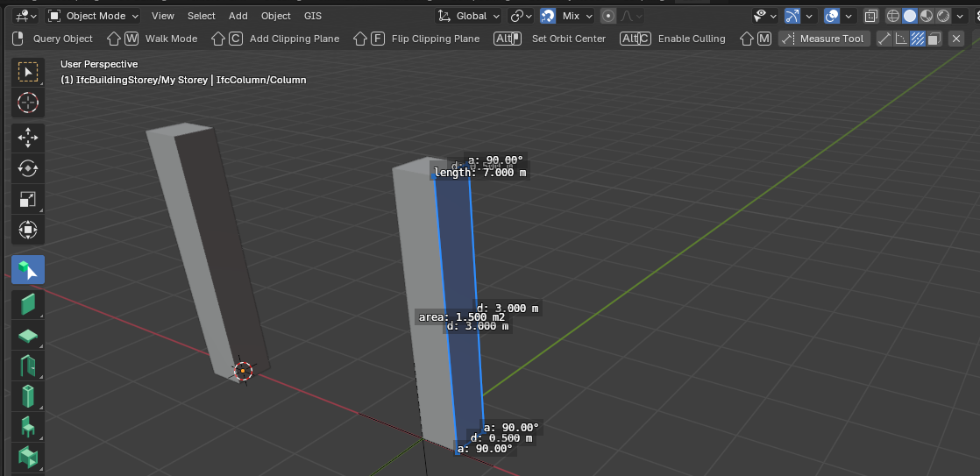Toggle Show Overlays button
The image size is (980, 476).
point(832,16)
